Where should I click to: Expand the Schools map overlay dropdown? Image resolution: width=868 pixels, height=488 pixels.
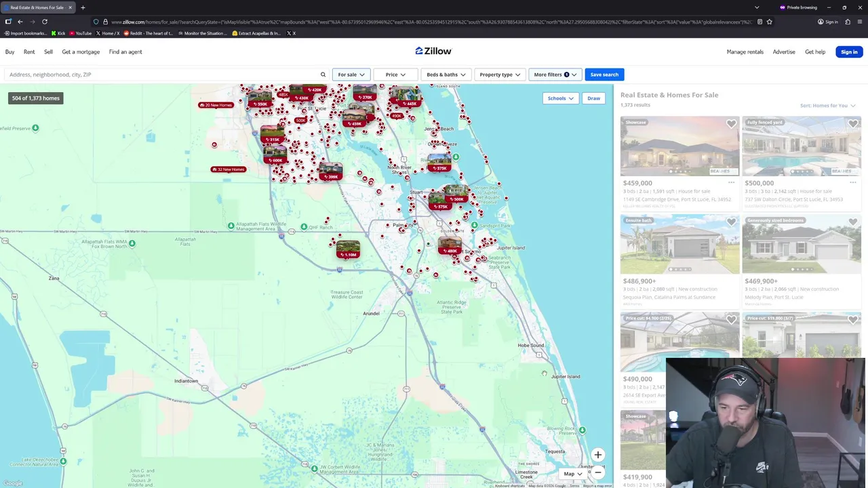560,98
